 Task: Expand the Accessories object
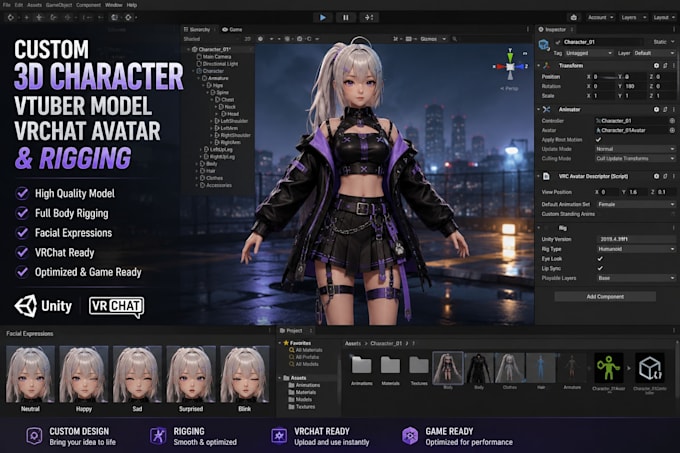tap(197, 185)
